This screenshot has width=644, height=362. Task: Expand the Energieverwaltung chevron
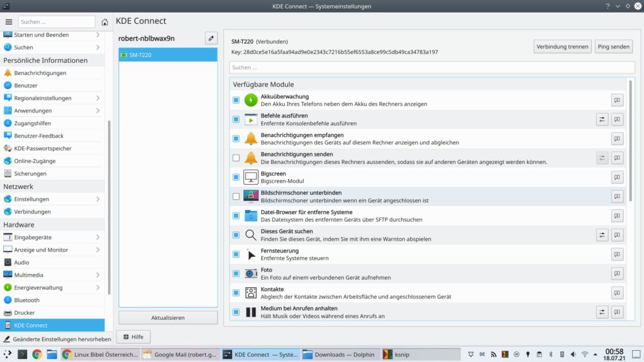[97, 288]
